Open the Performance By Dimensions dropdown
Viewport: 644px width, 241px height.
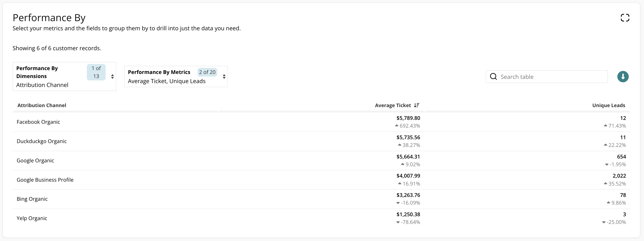click(x=64, y=76)
